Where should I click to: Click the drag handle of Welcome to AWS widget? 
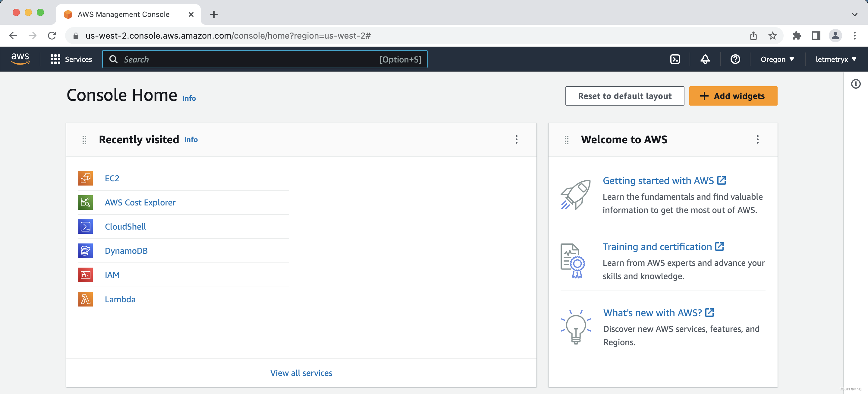point(566,140)
